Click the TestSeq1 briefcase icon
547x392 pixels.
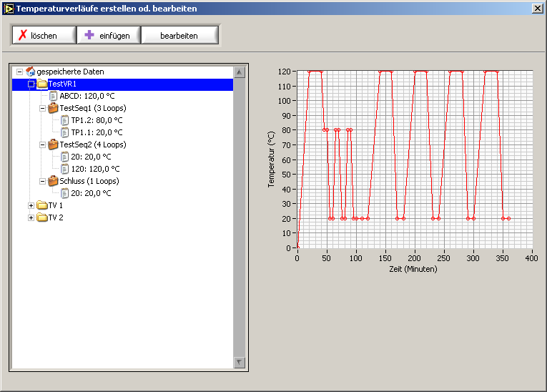pos(53,109)
